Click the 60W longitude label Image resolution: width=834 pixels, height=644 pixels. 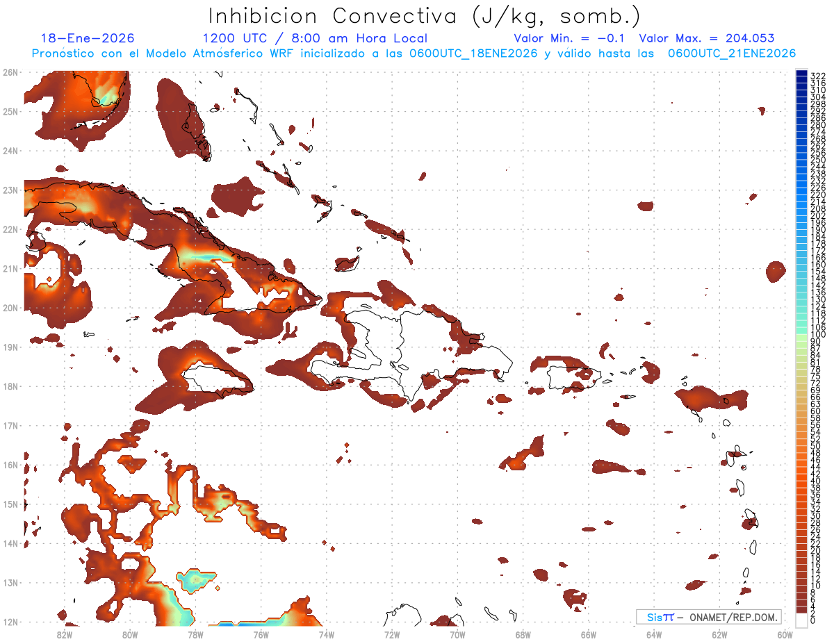(x=785, y=634)
